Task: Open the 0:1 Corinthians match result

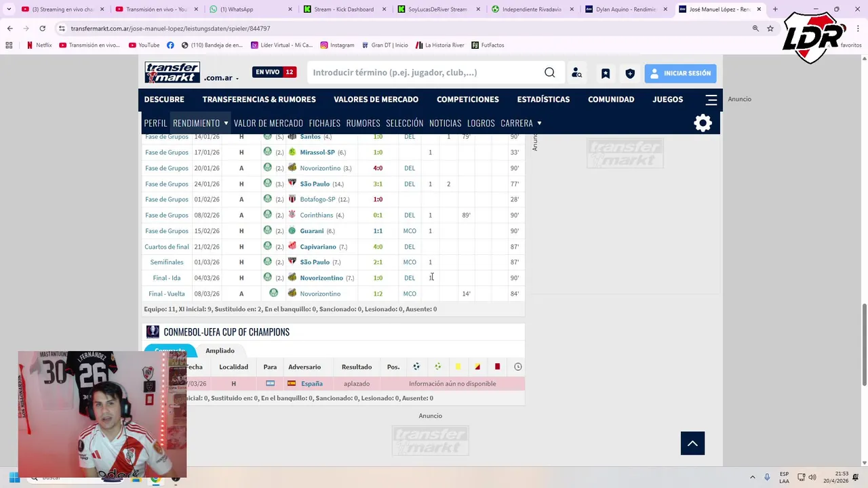Action: coord(378,216)
